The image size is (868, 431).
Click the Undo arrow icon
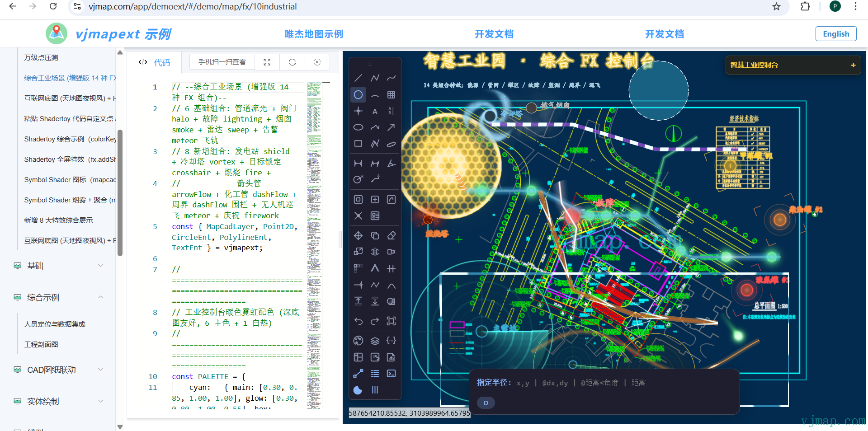pyautogui.click(x=358, y=321)
